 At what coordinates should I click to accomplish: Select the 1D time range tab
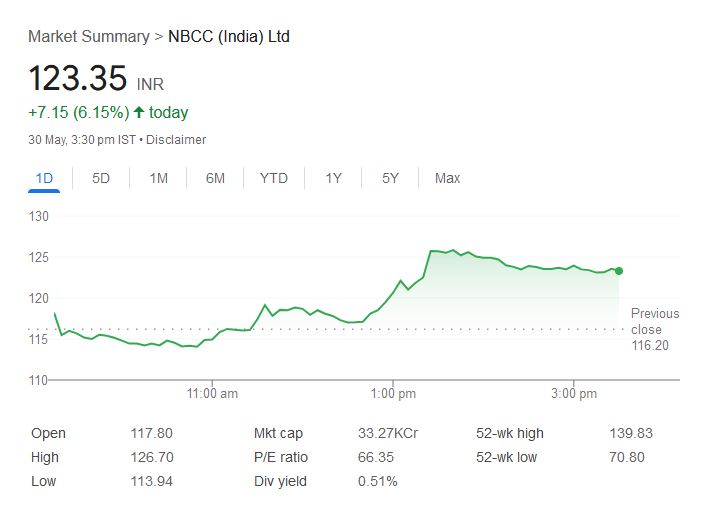[x=44, y=178]
